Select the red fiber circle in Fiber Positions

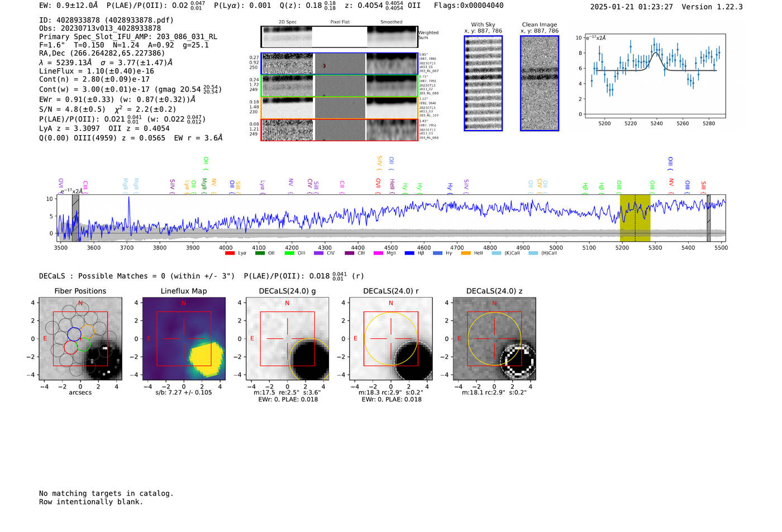70,347
